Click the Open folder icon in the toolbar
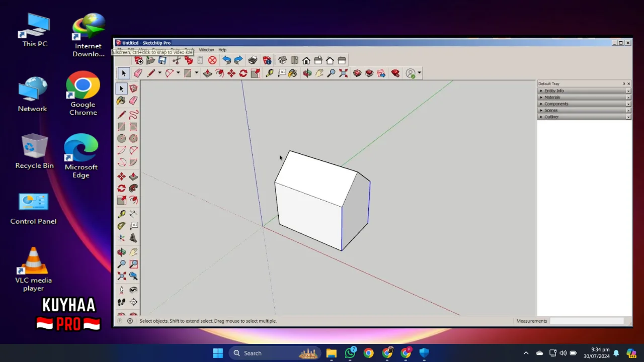The width and height of the screenshot is (644, 362). [x=150, y=60]
